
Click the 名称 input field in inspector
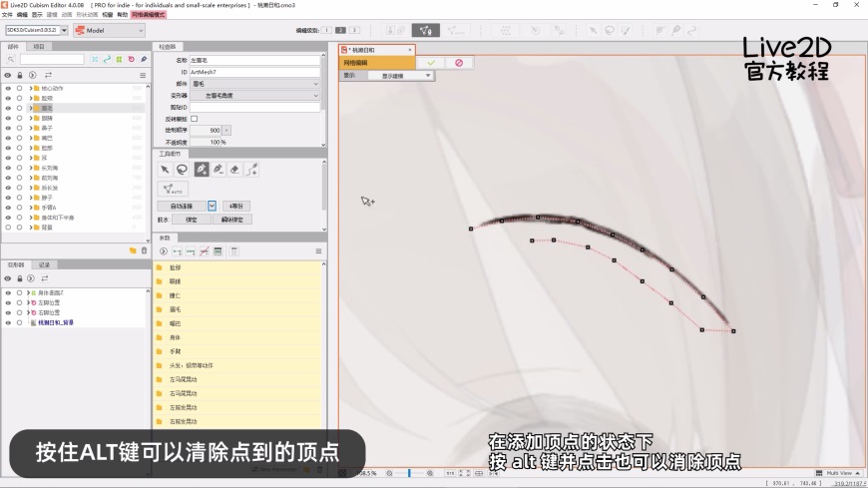click(255, 60)
